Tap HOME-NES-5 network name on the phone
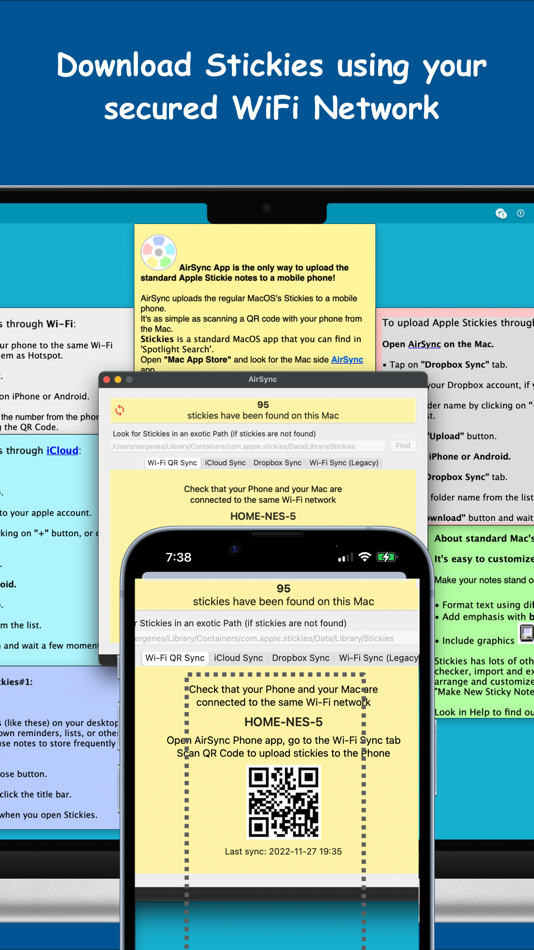534x950 pixels. coord(283,722)
